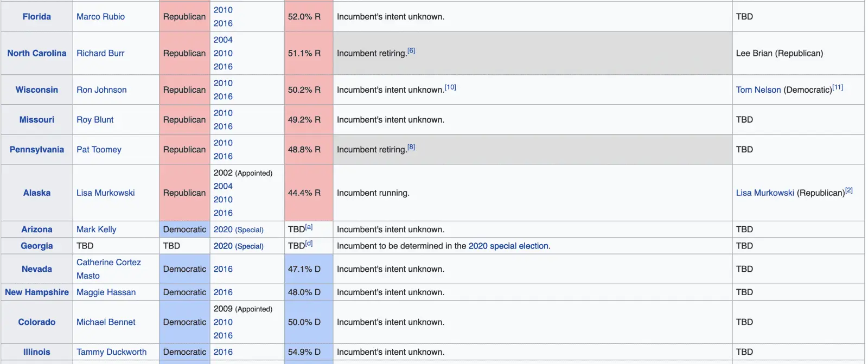The width and height of the screenshot is (868, 364).
Task: Select the Wisconsin state link
Action: pos(36,90)
